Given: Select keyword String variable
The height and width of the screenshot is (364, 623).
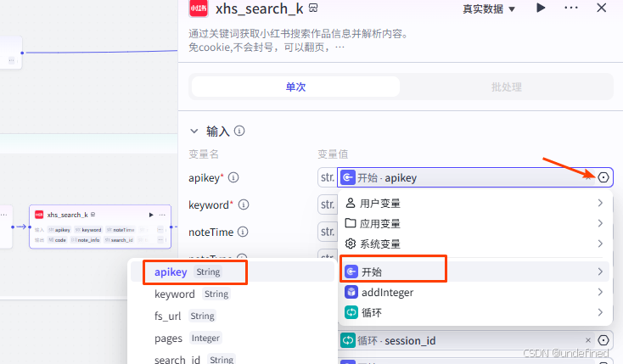Looking at the screenshot, I should click(233, 294).
